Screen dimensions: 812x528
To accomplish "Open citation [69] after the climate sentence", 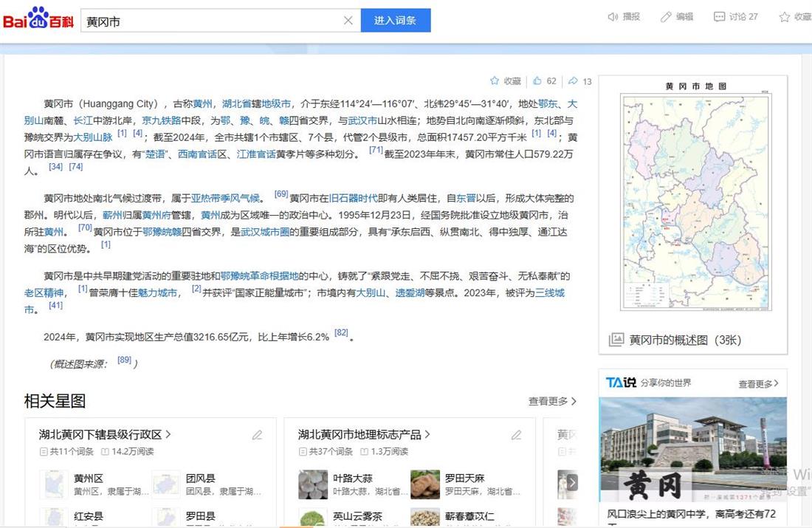I will [x=281, y=193].
